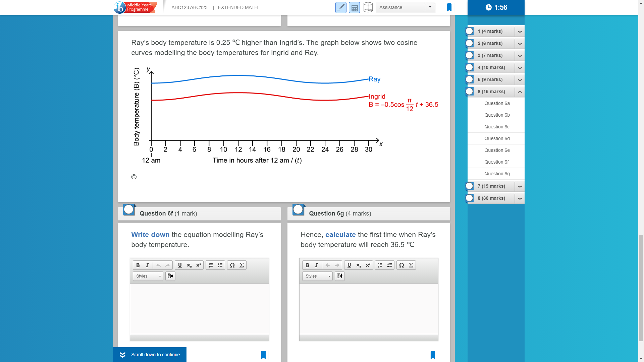Toggle completion circle for question 6

click(470, 92)
